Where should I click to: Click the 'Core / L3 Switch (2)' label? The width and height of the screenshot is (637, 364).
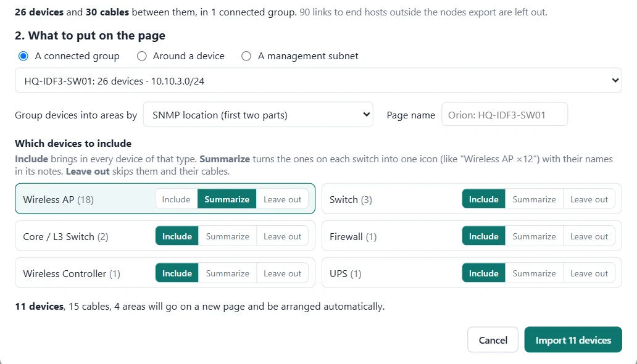pyautogui.click(x=65, y=236)
